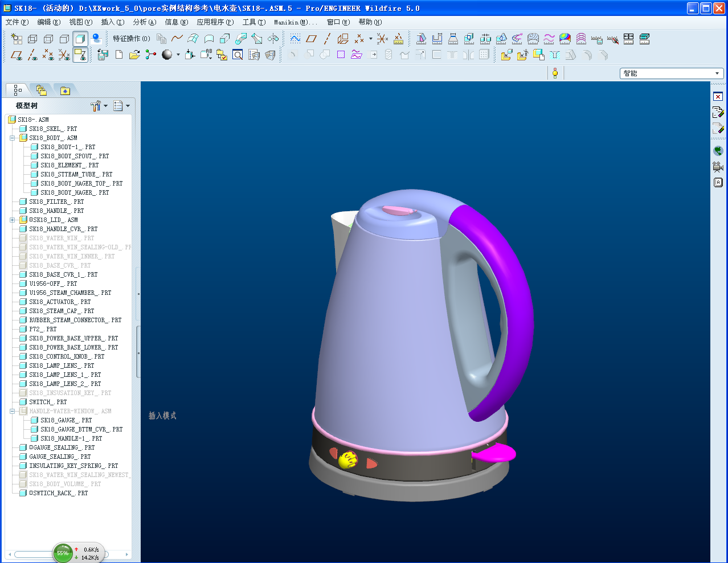Open an existing file via folder icon

pos(134,55)
